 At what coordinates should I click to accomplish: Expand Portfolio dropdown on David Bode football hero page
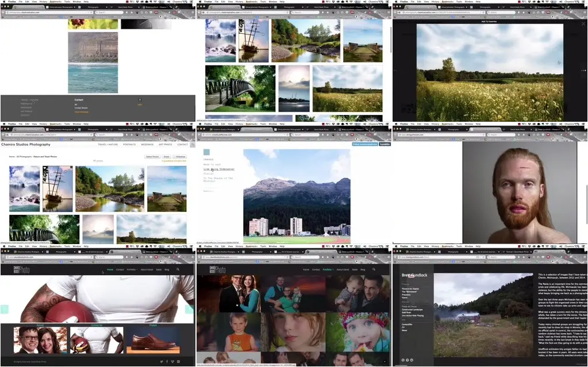pyautogui.click(x=132, y=269)
